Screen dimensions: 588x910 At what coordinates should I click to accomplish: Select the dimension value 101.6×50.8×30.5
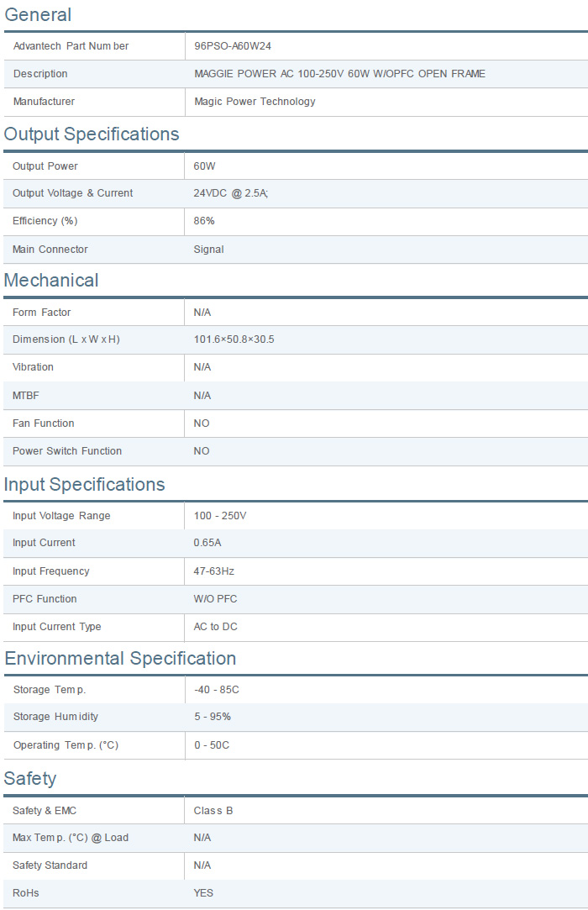234,339
